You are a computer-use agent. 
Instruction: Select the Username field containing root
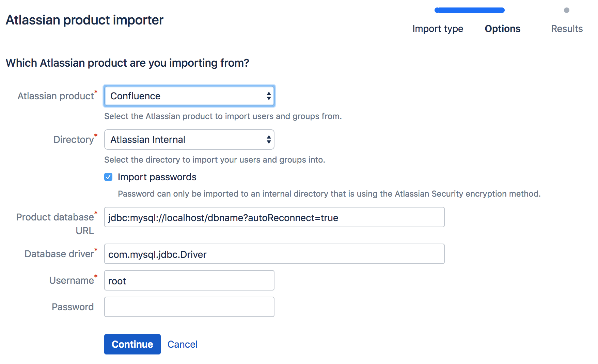point(189,280)
